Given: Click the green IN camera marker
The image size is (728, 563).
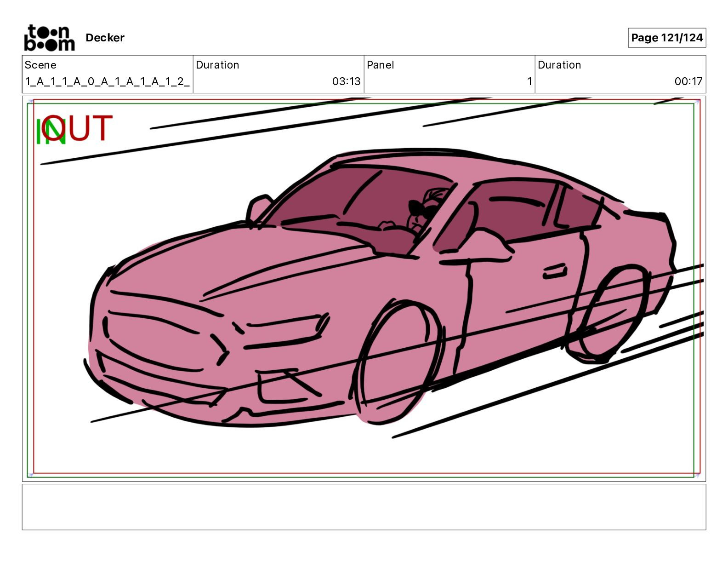Looking at the screenshot, I should tap(51, 132).
